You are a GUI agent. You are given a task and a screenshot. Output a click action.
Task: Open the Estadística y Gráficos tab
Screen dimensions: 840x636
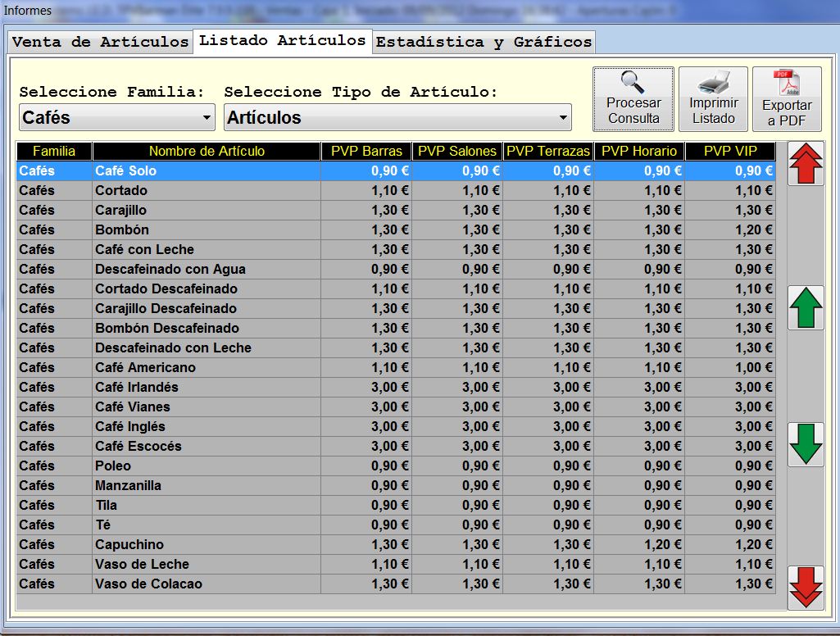pos(484,42)
